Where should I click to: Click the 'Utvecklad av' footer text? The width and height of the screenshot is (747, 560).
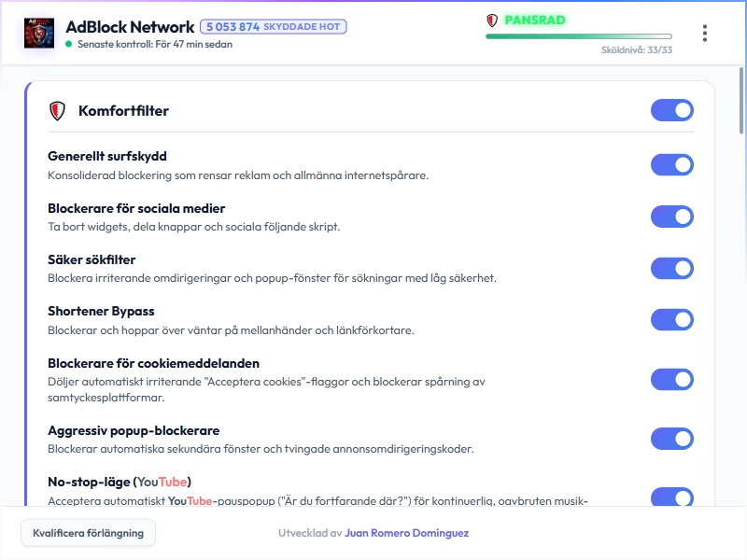click(x=310, y=533)
